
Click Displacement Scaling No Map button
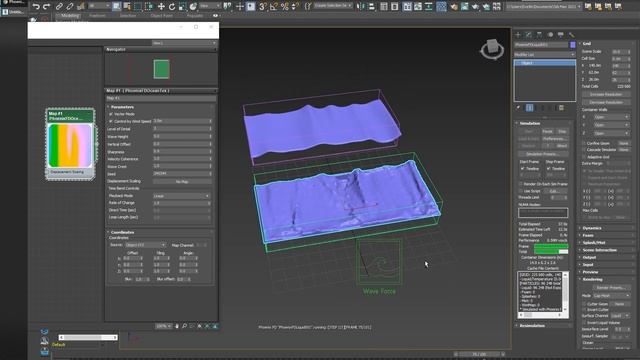click(182, 182)
